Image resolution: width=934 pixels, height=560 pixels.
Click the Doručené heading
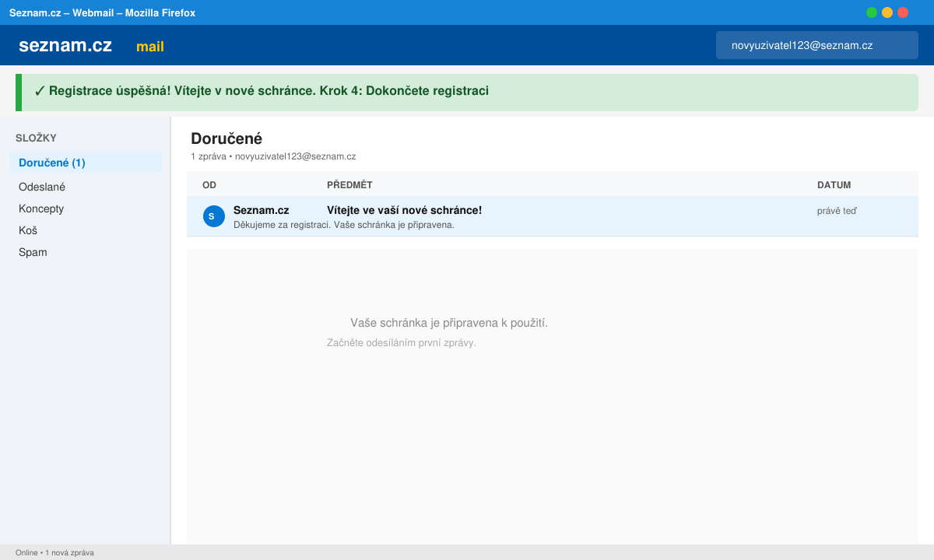(226, 138)
